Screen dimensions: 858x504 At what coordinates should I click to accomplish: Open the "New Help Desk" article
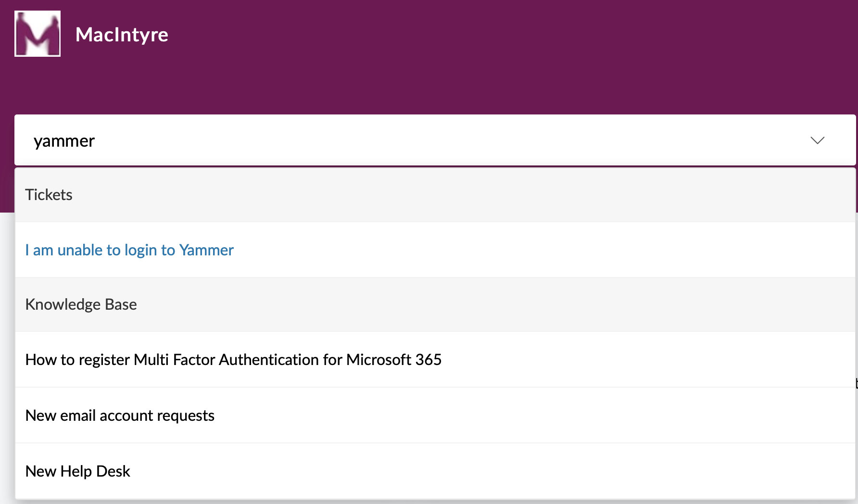pyautogui.click(x=77, y=471)
